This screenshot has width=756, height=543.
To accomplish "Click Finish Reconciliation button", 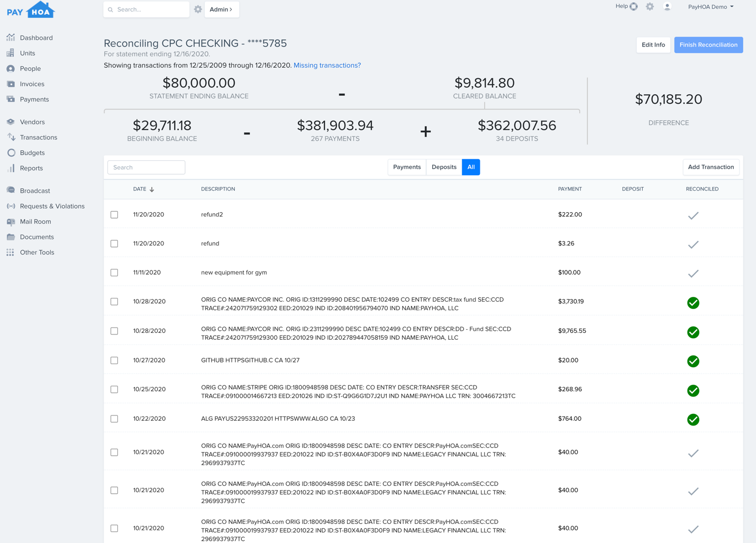I will coord(708,45).
